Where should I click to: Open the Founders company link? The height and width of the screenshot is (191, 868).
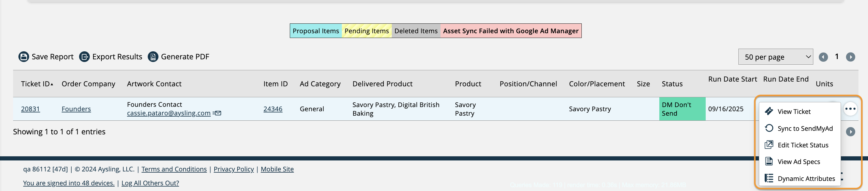(x=76, y=109)
